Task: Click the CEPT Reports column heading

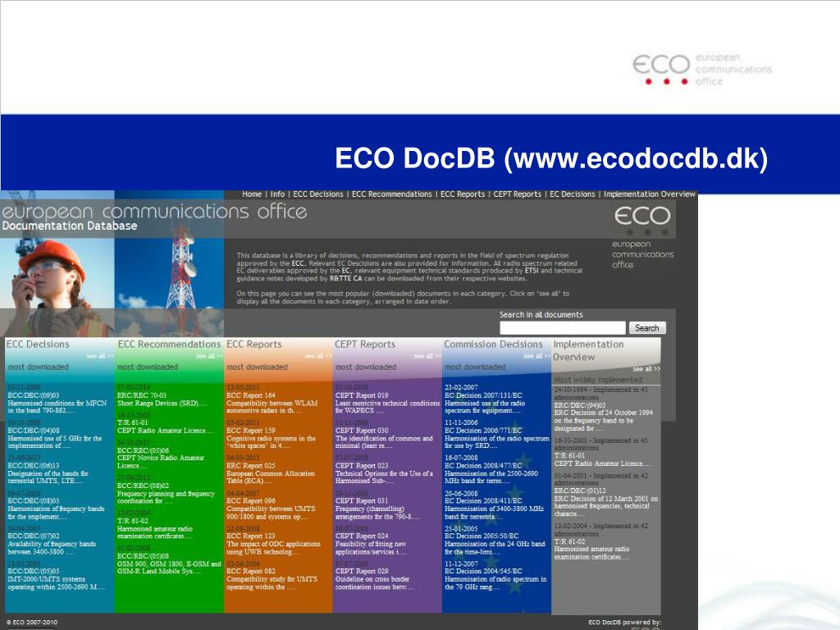Action: point(365,345)
